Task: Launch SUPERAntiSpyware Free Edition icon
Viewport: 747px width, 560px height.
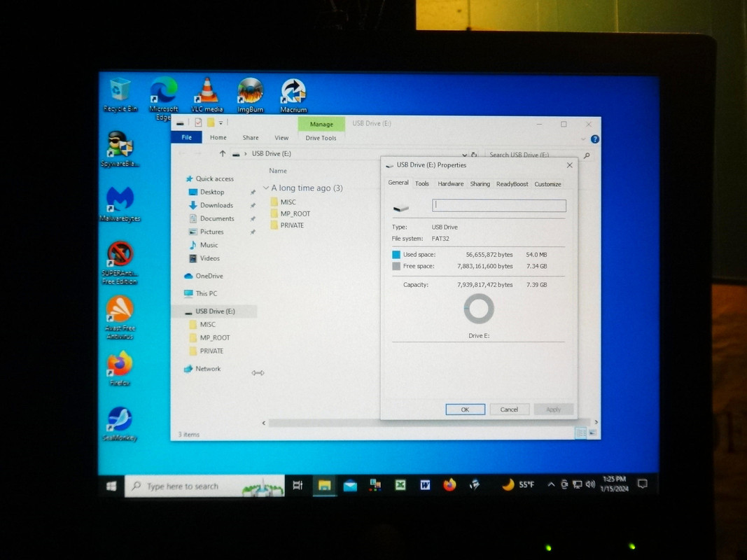Action: (120, 262)
